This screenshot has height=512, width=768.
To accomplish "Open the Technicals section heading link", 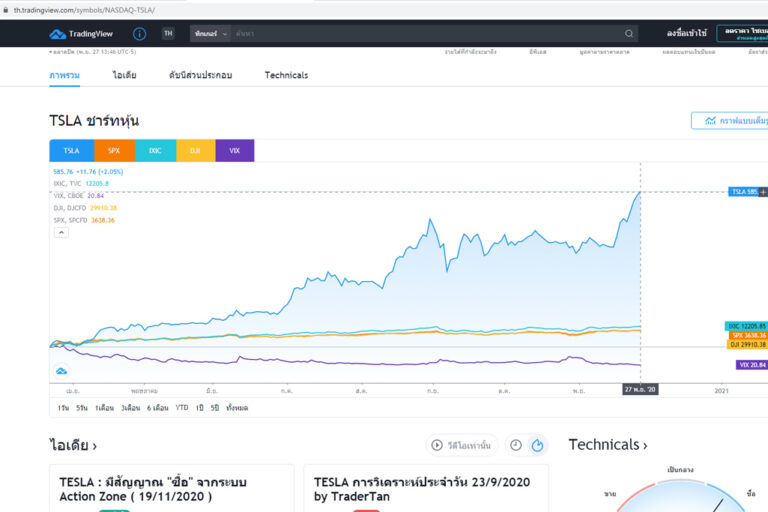I will (607, 445).
